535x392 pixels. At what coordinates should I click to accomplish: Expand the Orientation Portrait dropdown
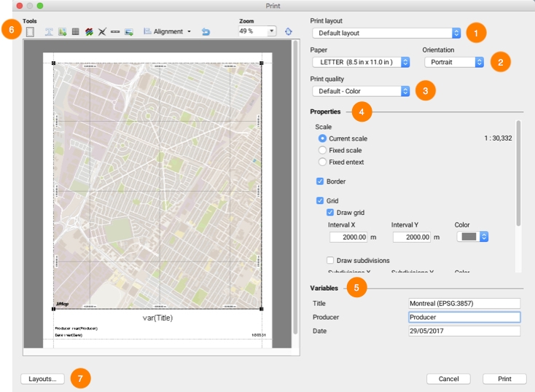pos(454,63)
